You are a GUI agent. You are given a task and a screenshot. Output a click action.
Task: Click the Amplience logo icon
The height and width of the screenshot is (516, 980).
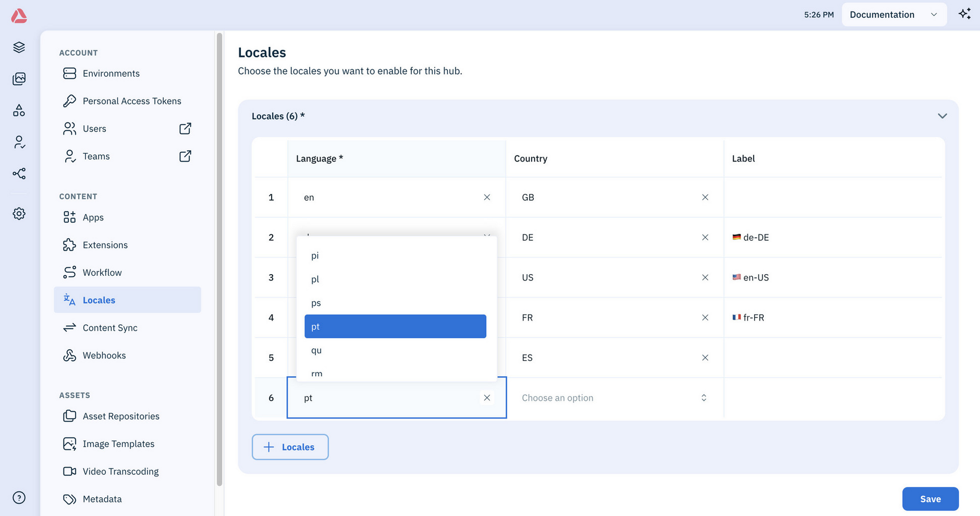pos(19,16)
